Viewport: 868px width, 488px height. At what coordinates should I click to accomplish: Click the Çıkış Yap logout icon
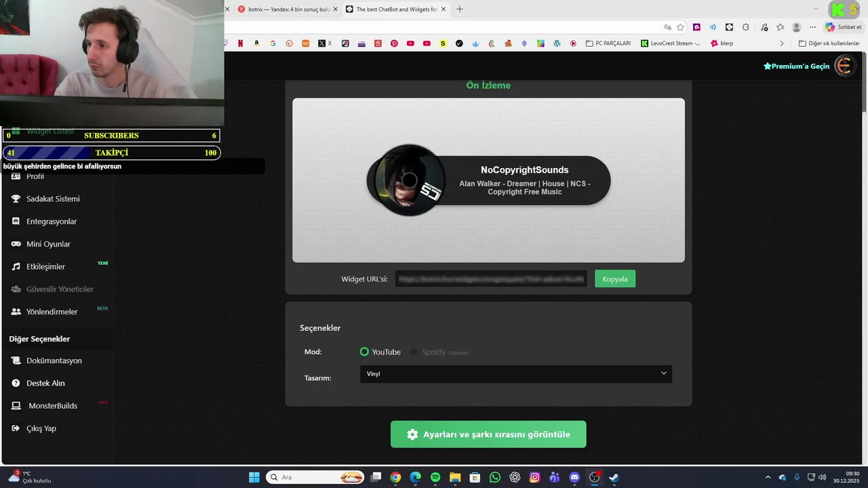tap(16, 428)
